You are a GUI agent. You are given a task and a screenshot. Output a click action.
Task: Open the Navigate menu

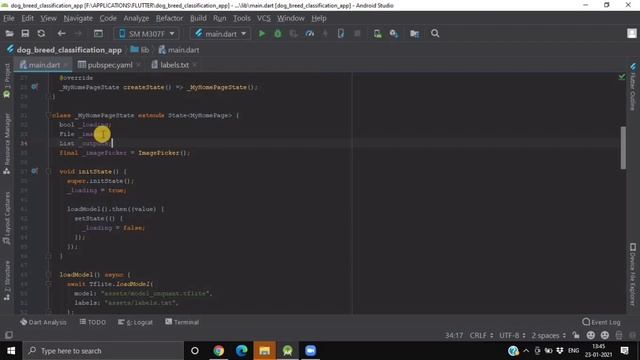click(x=78, y=18)
